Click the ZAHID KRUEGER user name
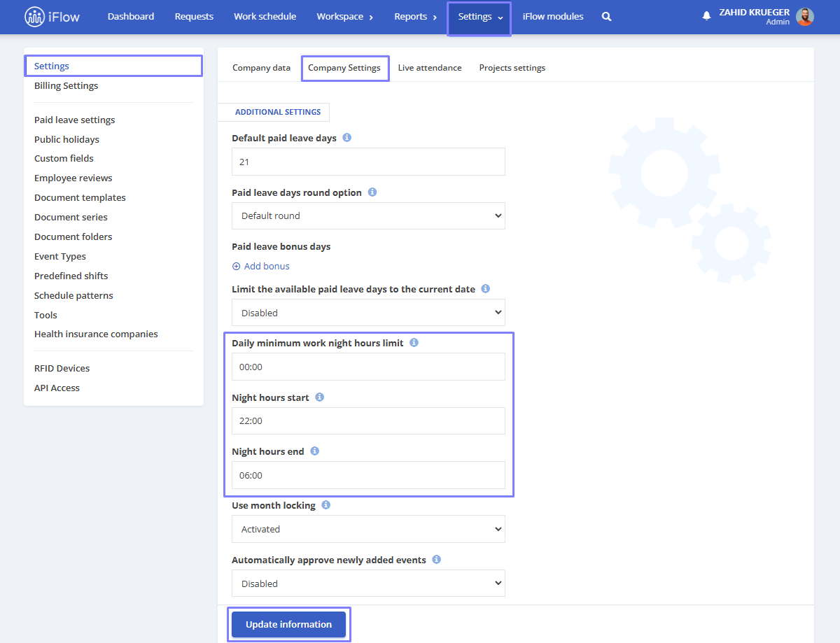The width and height of the screenshot is (840, 643). (x=754, y=12)
